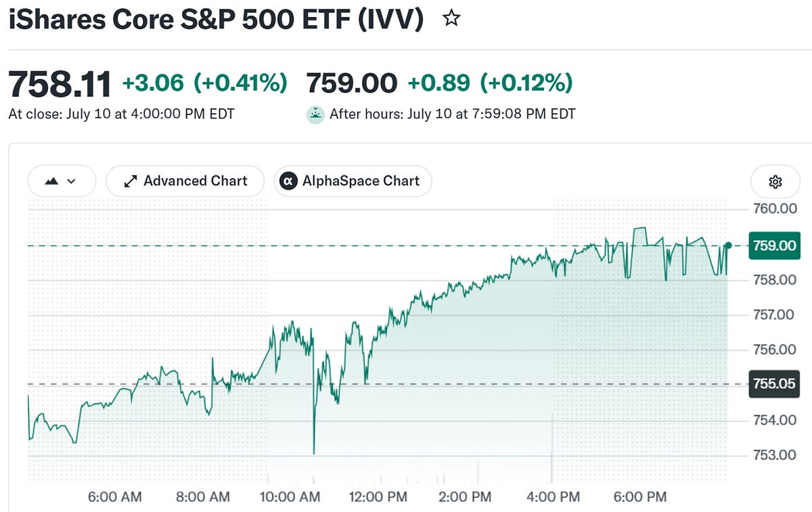Open chart settings gear icon

775,182
